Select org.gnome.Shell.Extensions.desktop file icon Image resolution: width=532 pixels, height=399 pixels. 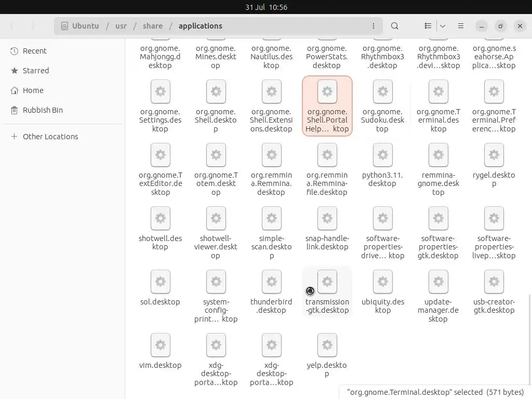point(272,91)
